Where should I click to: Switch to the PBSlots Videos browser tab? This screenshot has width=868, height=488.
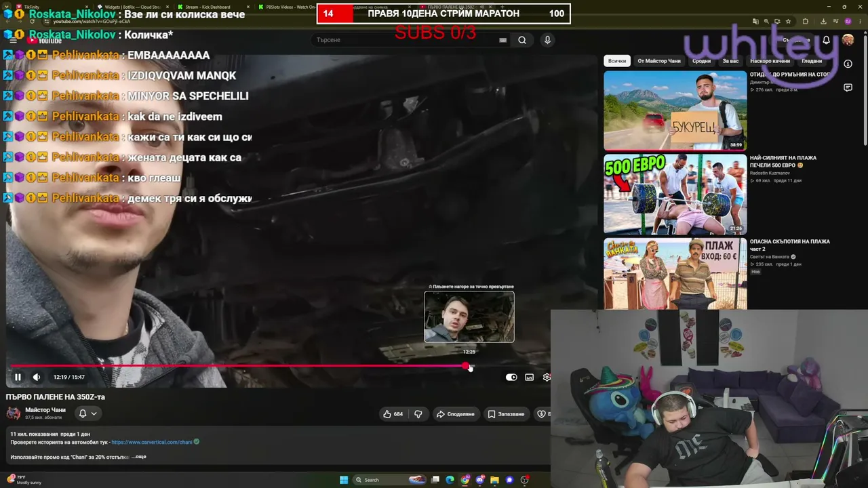point(288,7)
